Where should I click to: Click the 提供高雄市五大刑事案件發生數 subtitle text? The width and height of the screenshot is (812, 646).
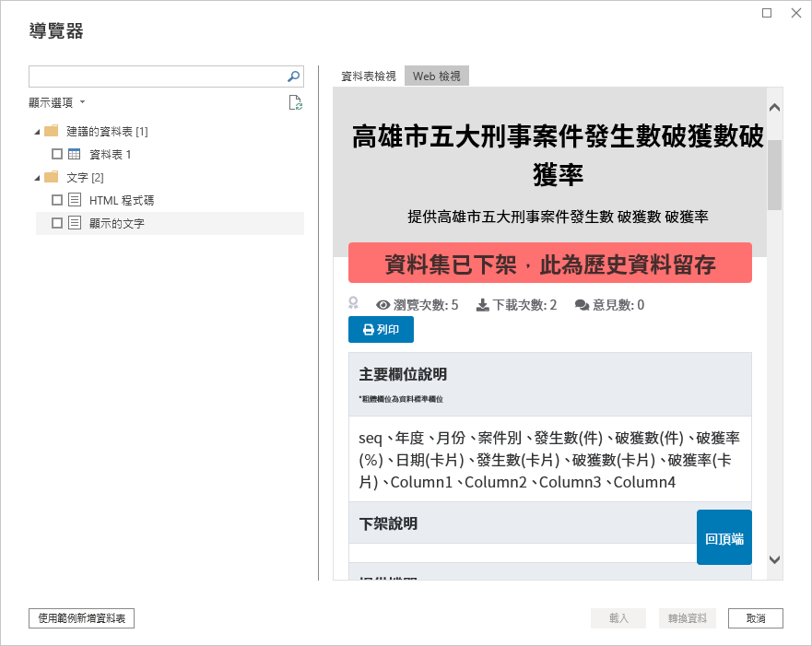(x=558, y=217)
